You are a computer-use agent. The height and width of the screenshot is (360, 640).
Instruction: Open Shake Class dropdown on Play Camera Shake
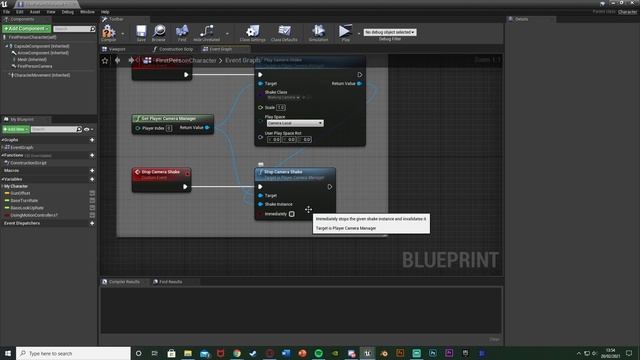283,98
